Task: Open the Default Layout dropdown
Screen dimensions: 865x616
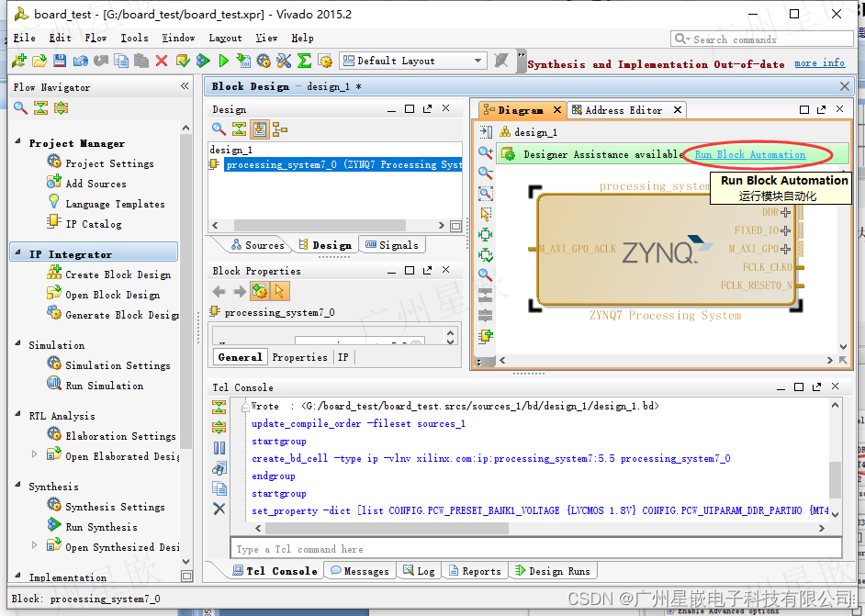Action: 413,61
